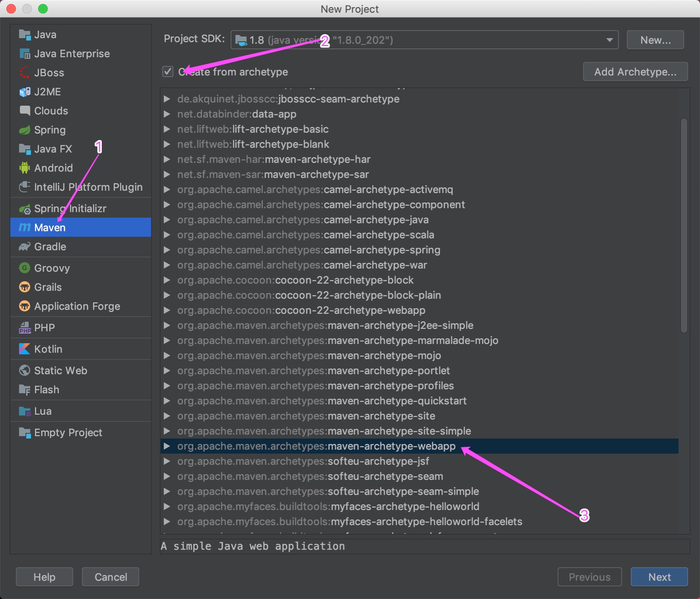Select Kotlin project type

81,349
